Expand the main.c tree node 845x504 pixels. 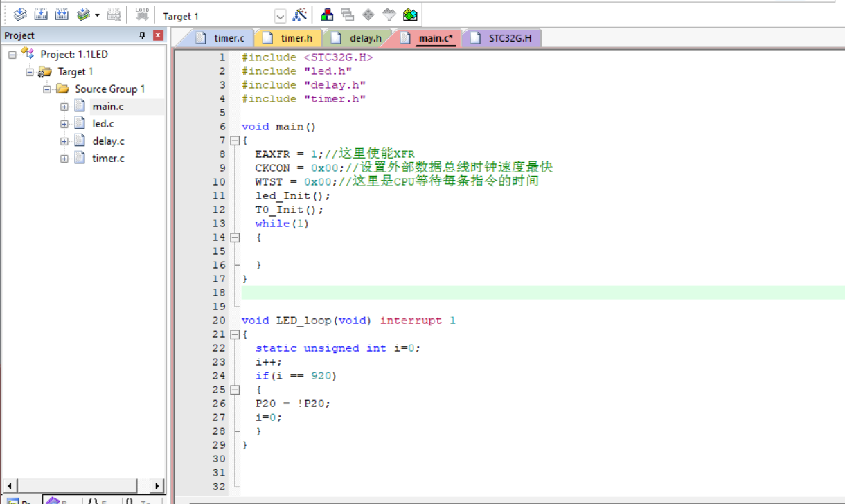click(64, 107)
